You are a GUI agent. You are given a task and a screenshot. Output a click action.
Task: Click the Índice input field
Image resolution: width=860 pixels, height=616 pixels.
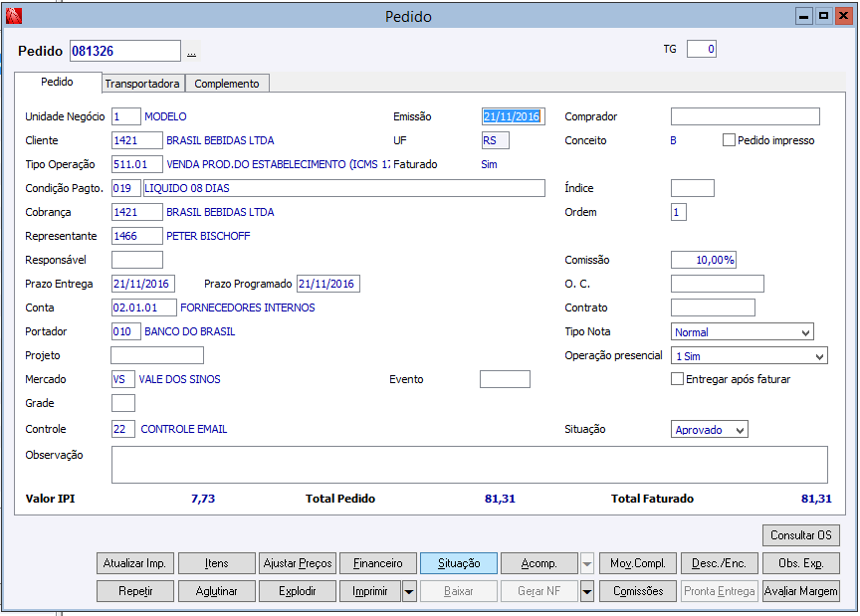point(693,188)
